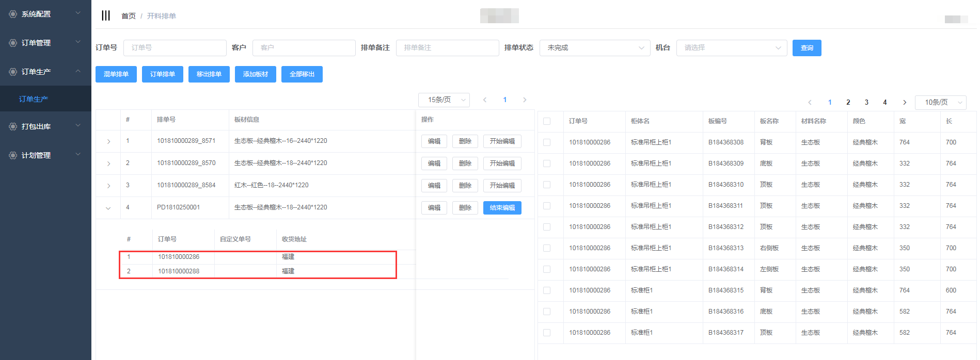Click the 系统配置 gear icon

click(x=13, y=14)
